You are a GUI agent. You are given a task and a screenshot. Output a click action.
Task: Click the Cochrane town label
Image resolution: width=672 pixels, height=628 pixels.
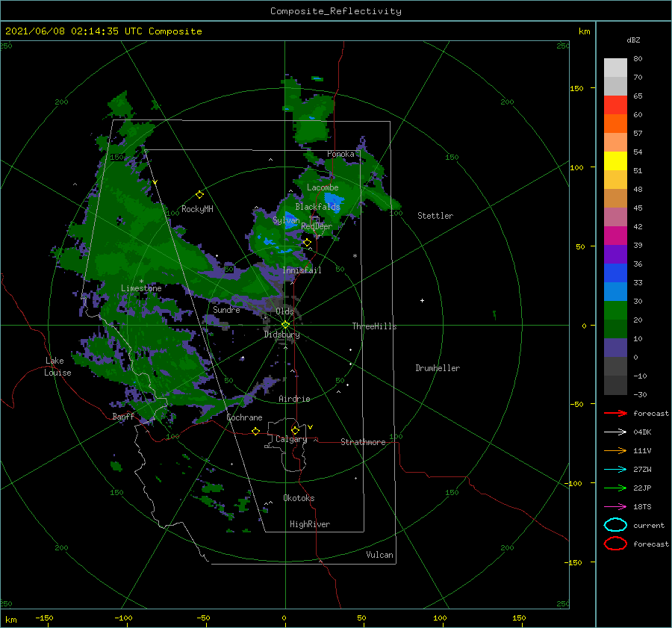pos(244,417)
